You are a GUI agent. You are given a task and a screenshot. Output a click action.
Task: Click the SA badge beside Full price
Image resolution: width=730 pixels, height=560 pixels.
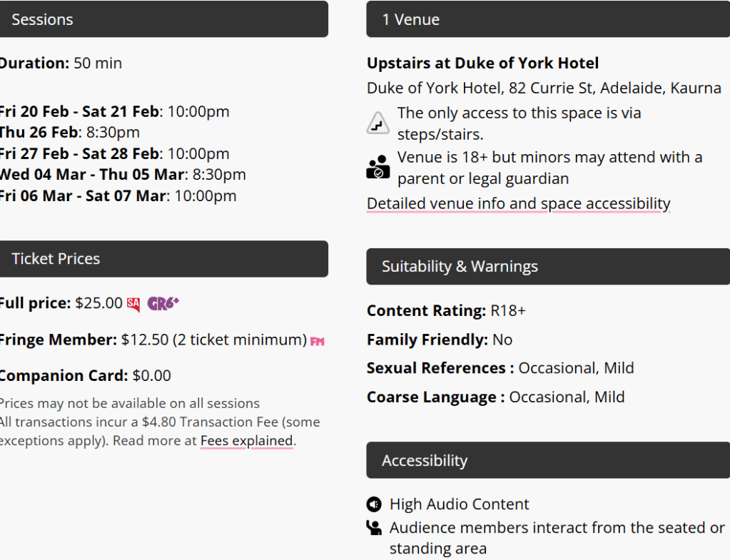click(x=133, y=303)
